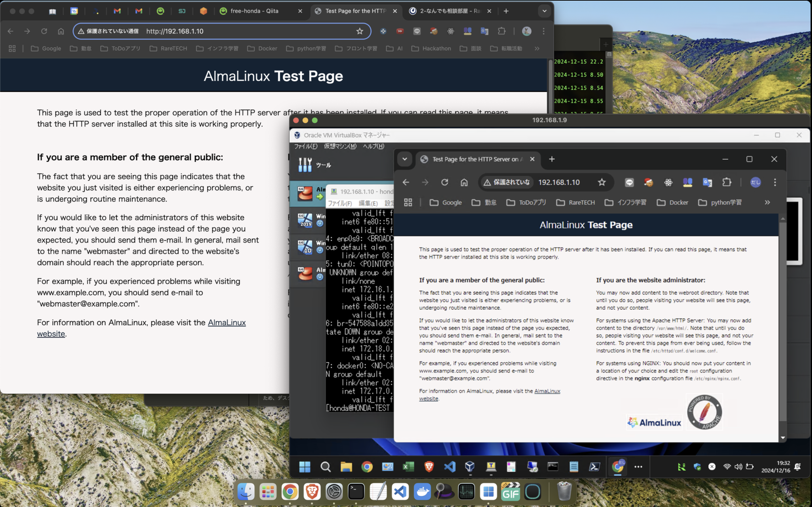Open the Windows Start menu

click(304, 467)
